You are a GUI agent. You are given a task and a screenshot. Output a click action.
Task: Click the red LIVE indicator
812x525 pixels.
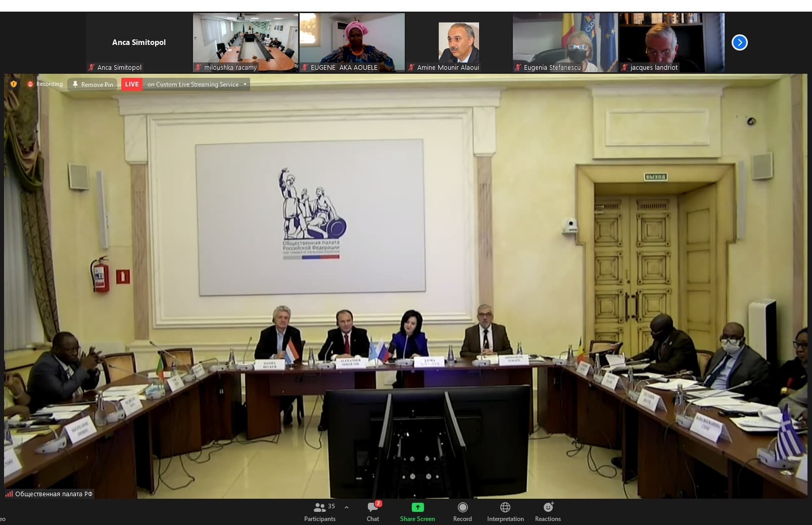pos(132,84)
